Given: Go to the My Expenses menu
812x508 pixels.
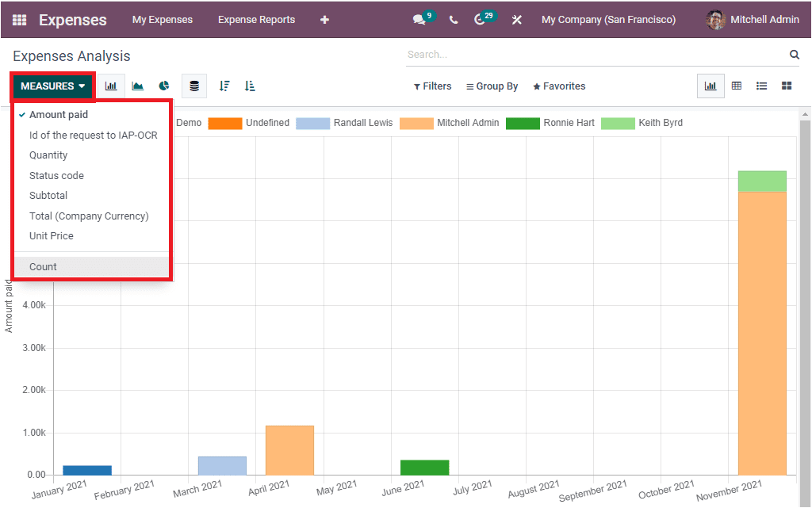Looking at the screenshot, I should pyautogui.click(x=162, y=19).
